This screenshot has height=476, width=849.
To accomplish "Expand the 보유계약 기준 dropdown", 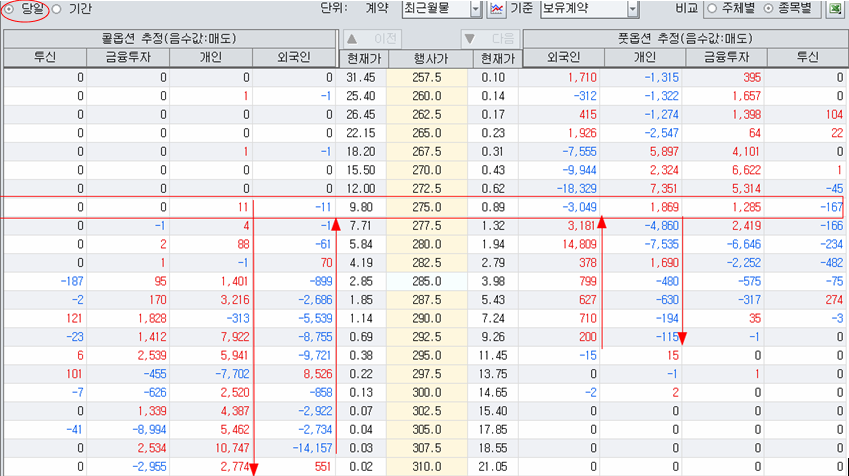I will 632,9.
